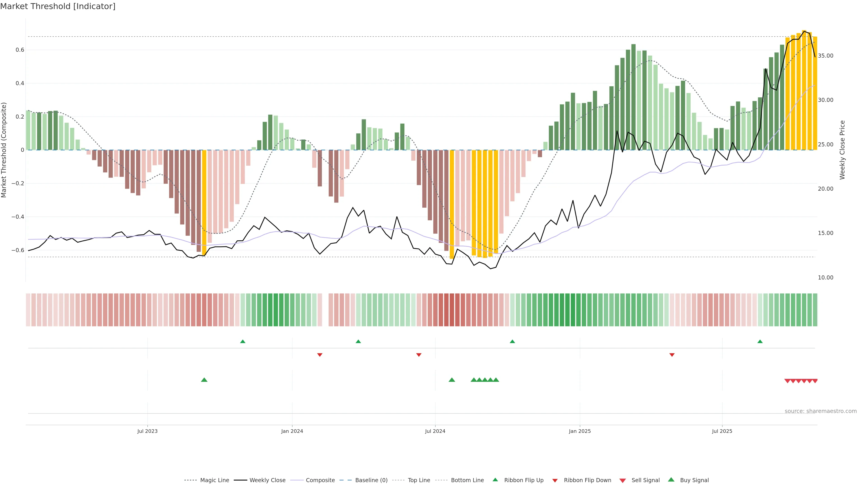Click the first green buy signal marker

pyautogui.click(x=204, y=380)
